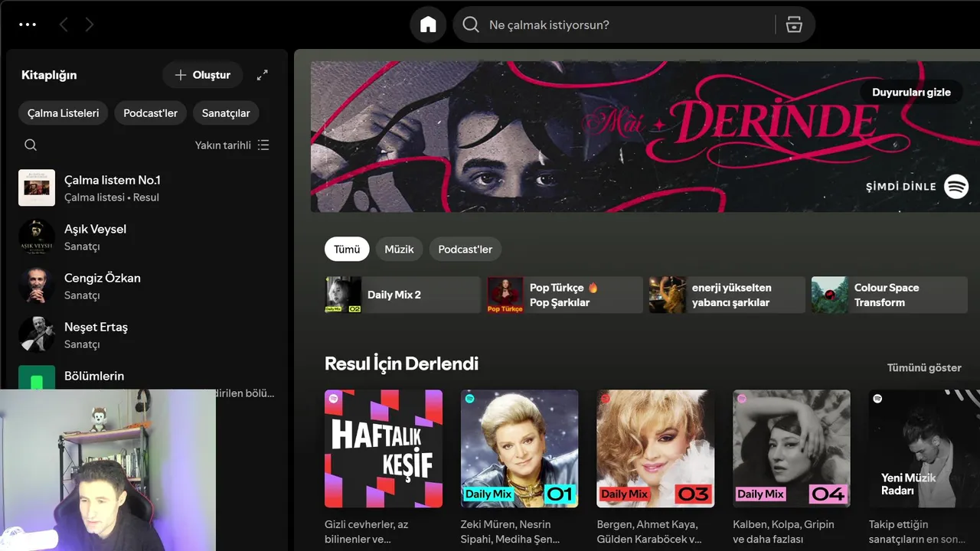
Task: Filter library by Sanatçılar chip
Action: 226,113
